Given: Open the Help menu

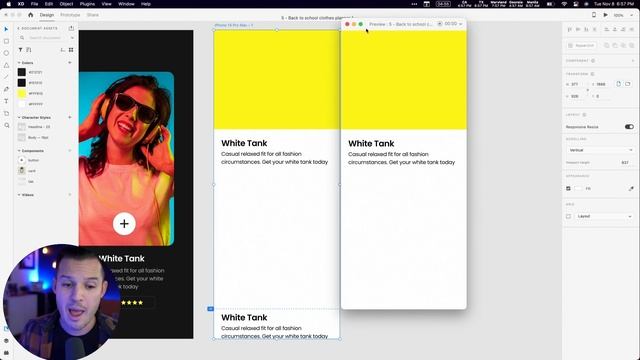Looking at the screenshot, I should 146,4.
